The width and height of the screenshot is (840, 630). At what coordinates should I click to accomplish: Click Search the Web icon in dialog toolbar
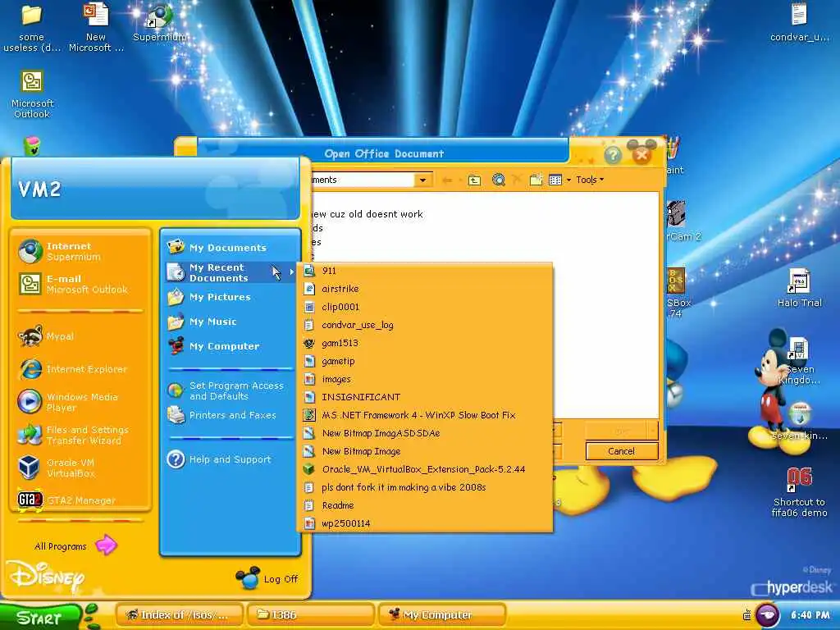(x=499, y=180)
